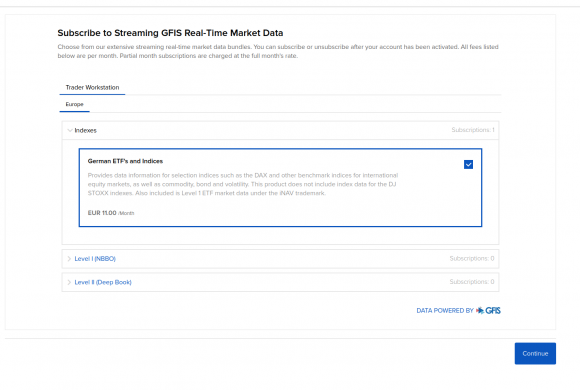Click the German ETF's and Indices title
Image resolution: width=580 pixels, height=390 pixels.
coord(125,161)
